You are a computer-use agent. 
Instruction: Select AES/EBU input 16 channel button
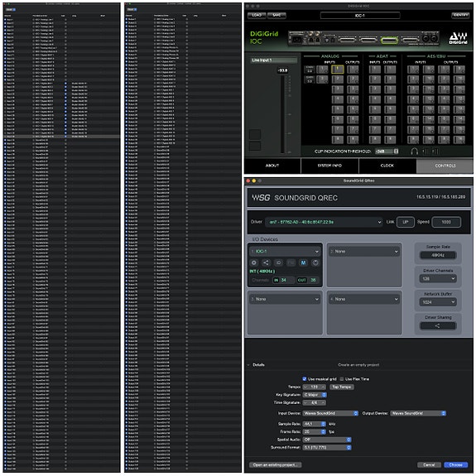[429, 140]
